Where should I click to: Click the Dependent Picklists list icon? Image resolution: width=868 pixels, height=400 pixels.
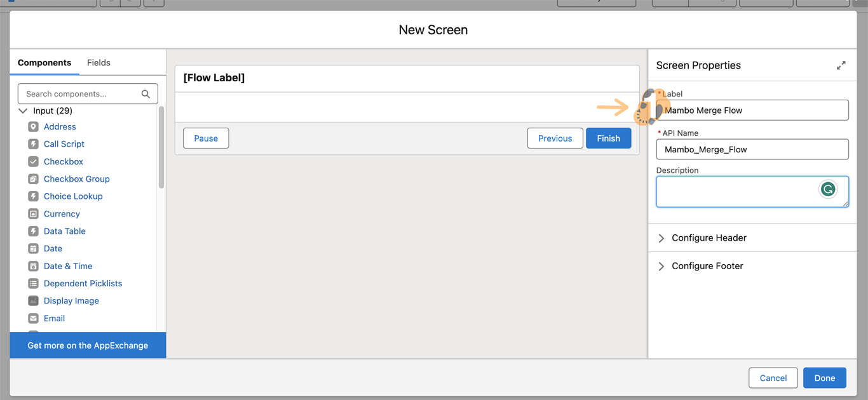point(33,284)
